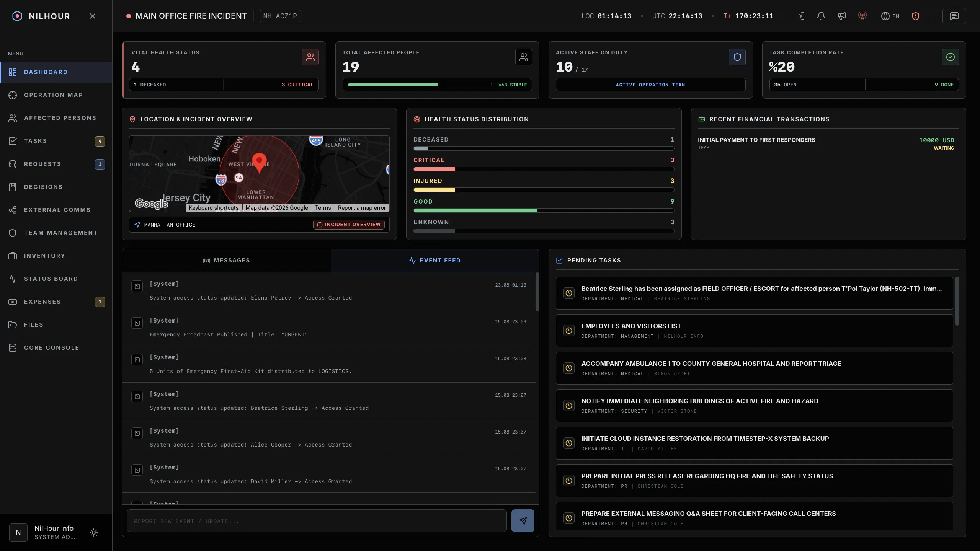
Task: Click the %63 Stable progress bar
Action: tap(420, 85)
